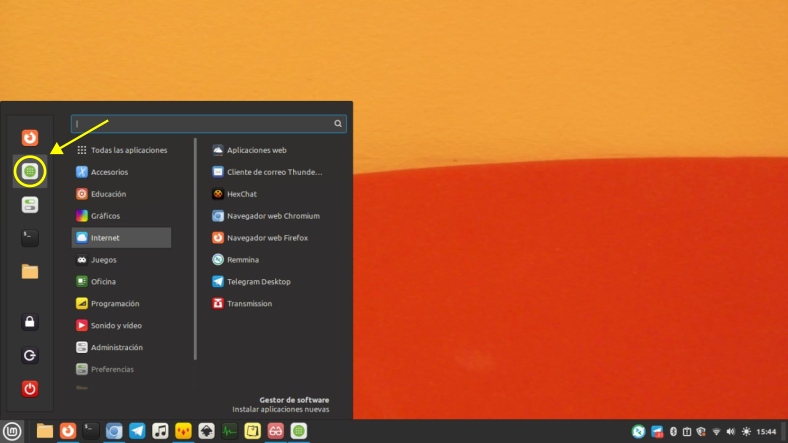Open the system monitor in the taskbar
Screen dimensions: 788x443
pyautogui.click(x=230, y=431)
